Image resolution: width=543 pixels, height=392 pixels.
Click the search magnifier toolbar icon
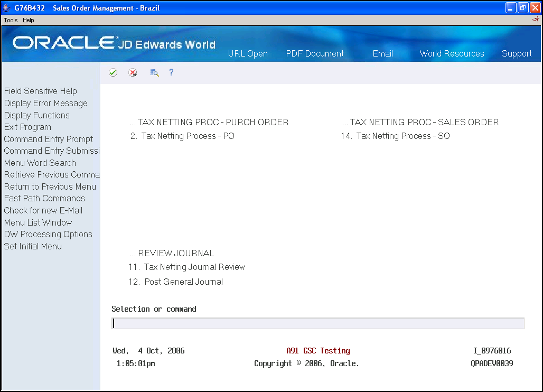pos(154,72)
